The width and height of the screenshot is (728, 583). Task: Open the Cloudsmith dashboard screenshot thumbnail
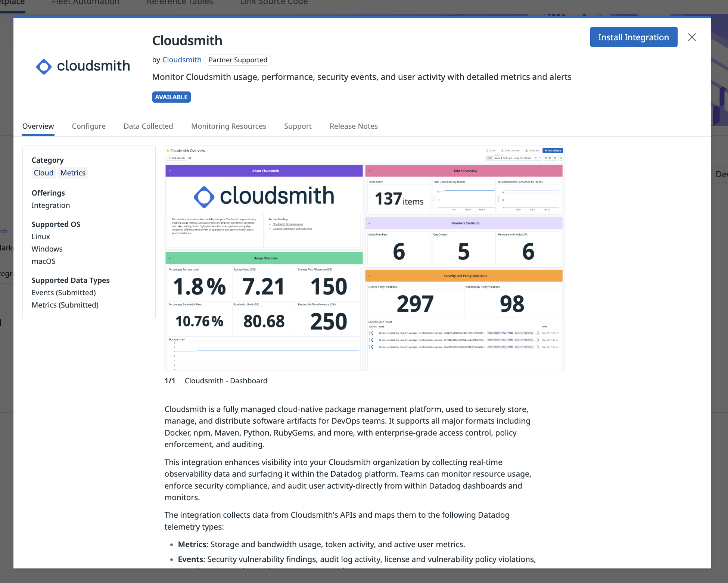364,258
